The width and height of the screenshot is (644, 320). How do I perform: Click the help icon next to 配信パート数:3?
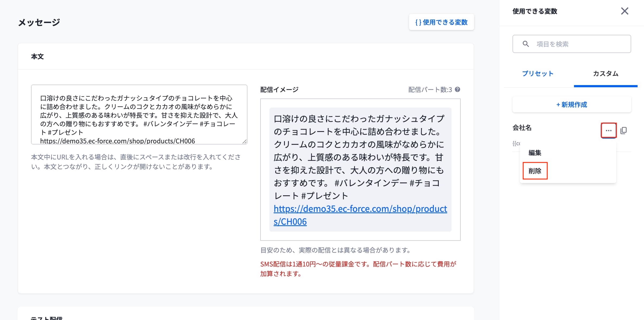point(457,89)
